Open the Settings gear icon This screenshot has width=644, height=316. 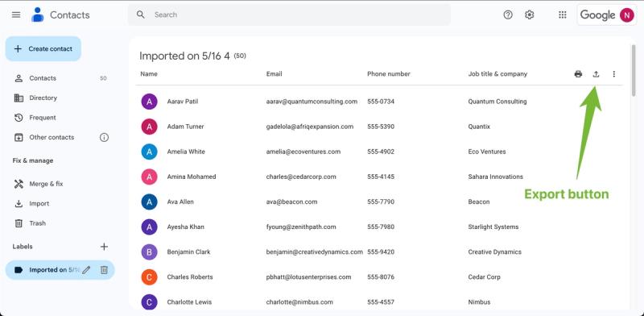pos(530,15)
